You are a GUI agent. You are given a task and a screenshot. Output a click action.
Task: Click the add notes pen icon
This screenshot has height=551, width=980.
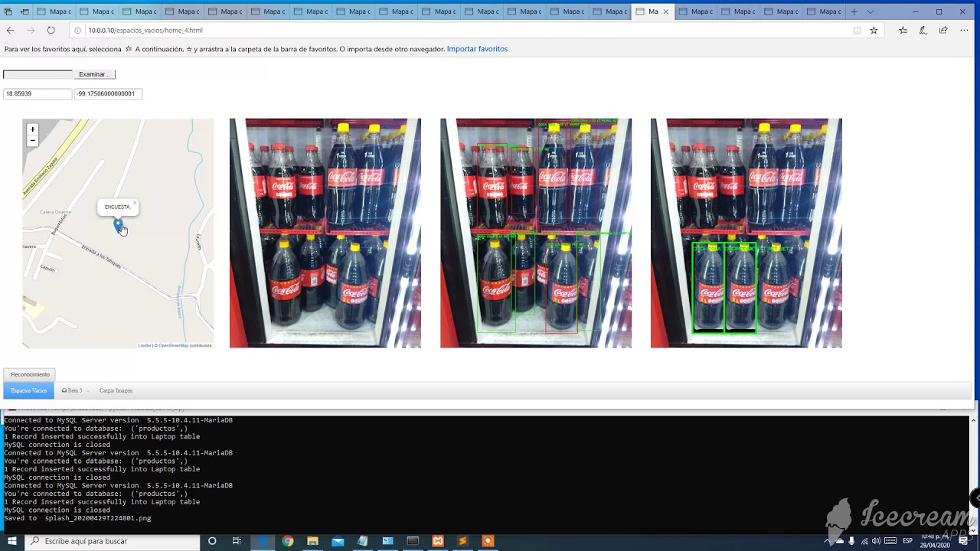coord(923,31)
